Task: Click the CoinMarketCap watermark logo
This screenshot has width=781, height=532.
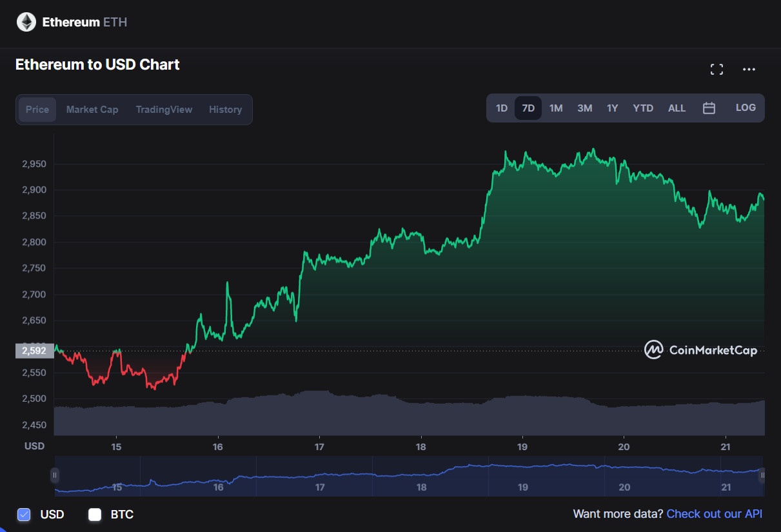Action: 652,350
